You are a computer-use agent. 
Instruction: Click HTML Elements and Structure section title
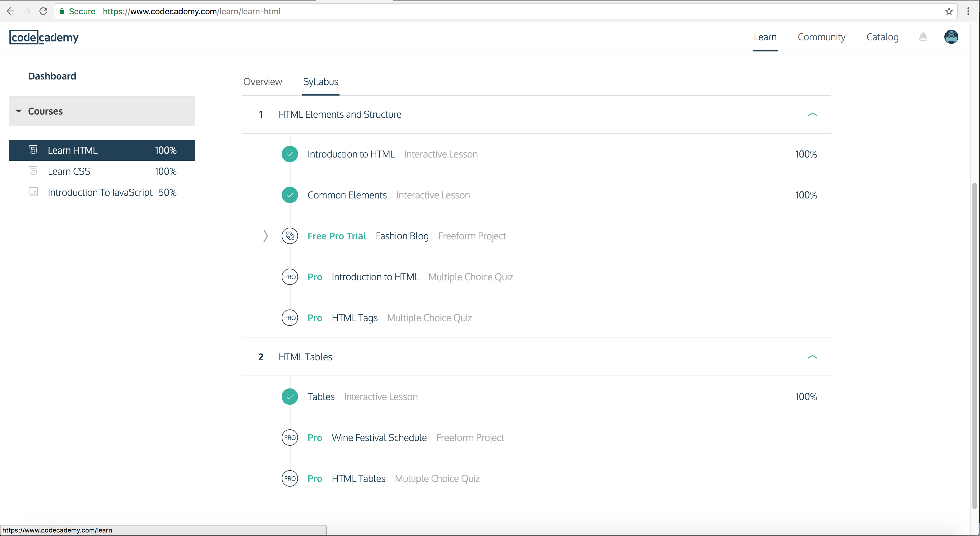(x=340, y=114)
